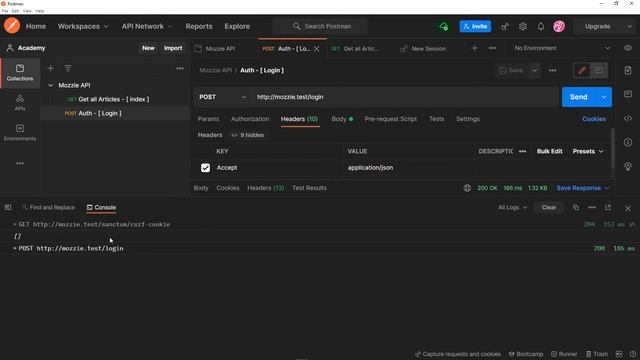
Task: Show the 9 hidden headers
Action: (248, 135)
